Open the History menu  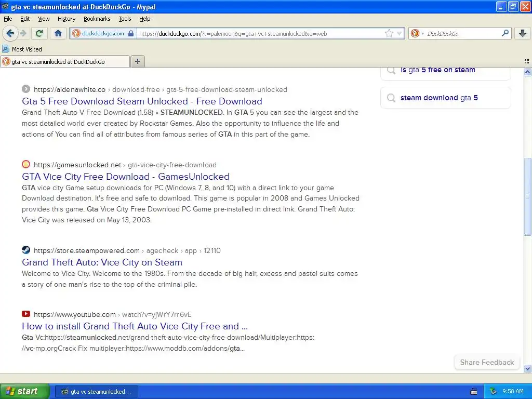[x=66, y=19]
